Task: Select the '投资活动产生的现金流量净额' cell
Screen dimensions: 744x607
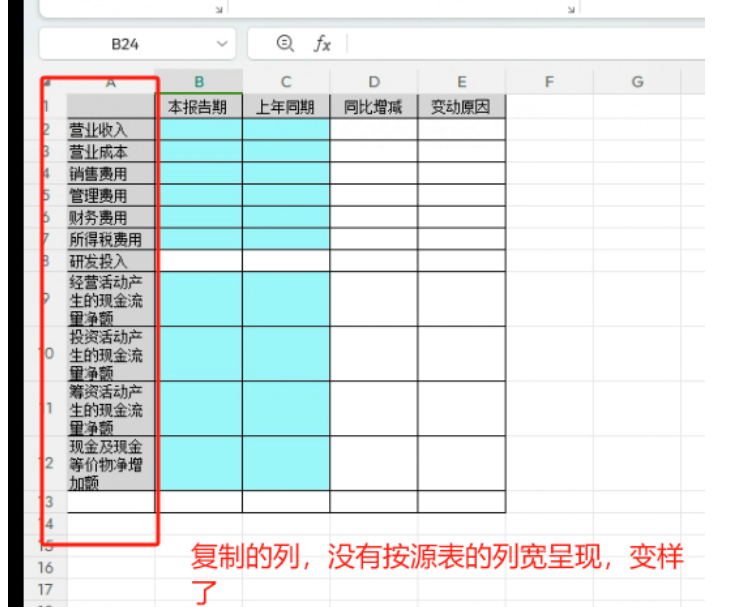Action: (x=111, y=354)
